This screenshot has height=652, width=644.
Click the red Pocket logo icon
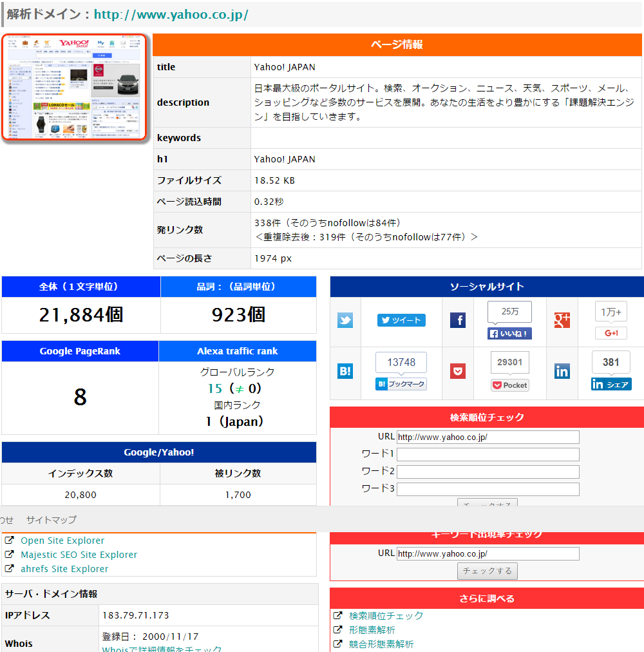pos(458,371)
